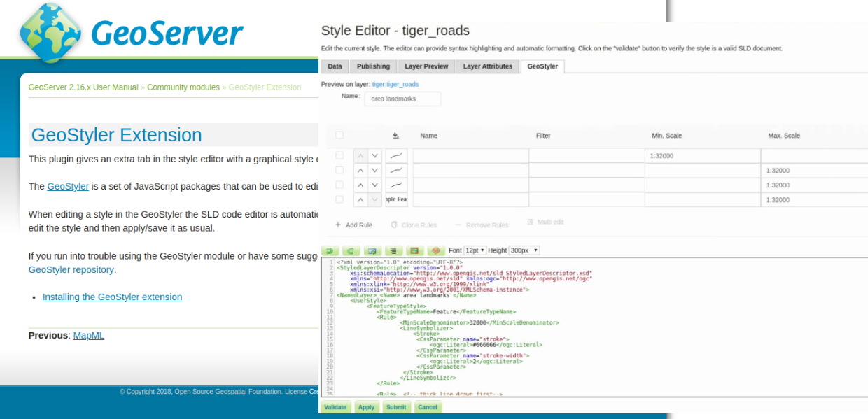The width and height of the screenshot is (868, 419).
Task: Click the move-up arrow of the third rule row
Action: pos(360,185)
